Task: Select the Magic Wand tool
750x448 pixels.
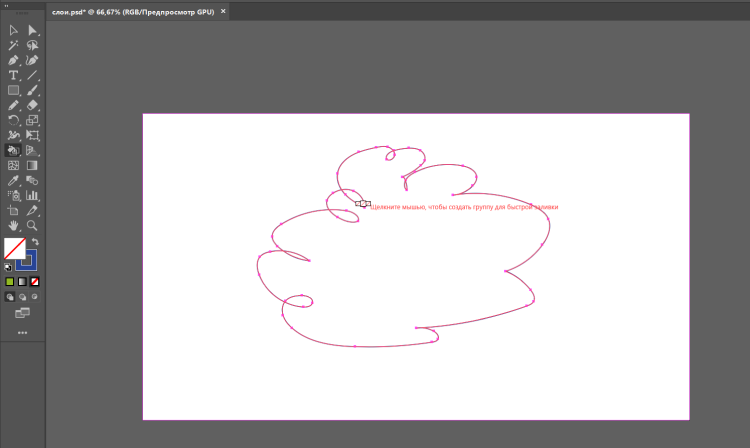Action: [x=13, y=45]
